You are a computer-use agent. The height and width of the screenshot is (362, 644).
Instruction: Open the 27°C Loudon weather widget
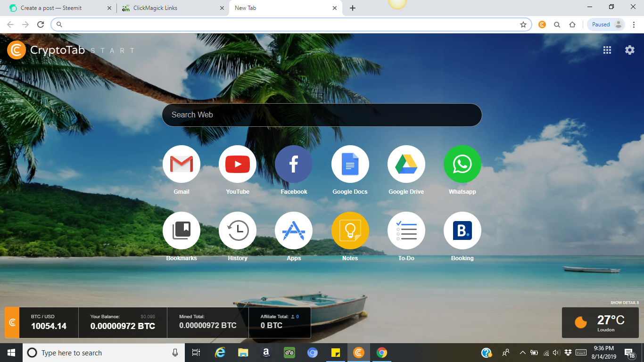(x=600, y=323)
